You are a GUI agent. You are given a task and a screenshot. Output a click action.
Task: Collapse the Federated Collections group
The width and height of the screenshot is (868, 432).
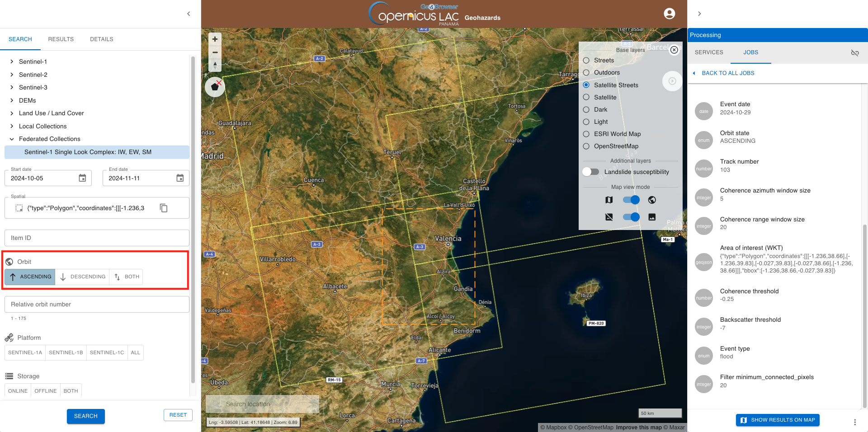pos(12,139)
